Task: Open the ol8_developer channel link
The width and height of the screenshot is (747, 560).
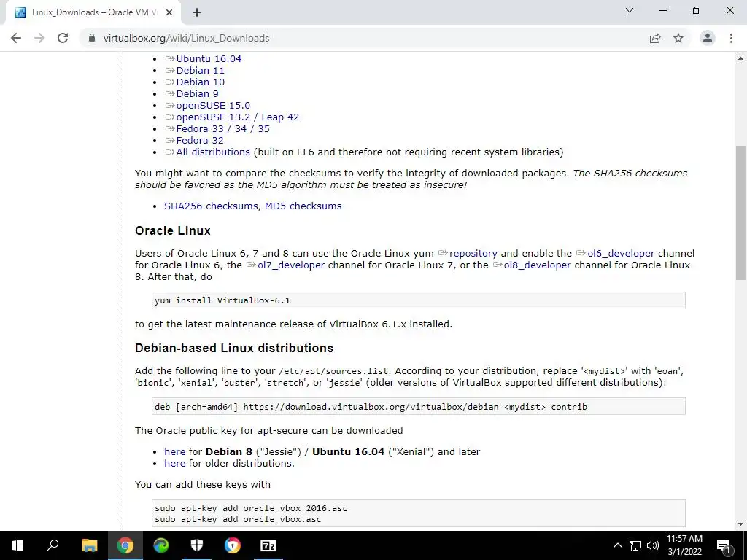Action: (x=537, y=265)
